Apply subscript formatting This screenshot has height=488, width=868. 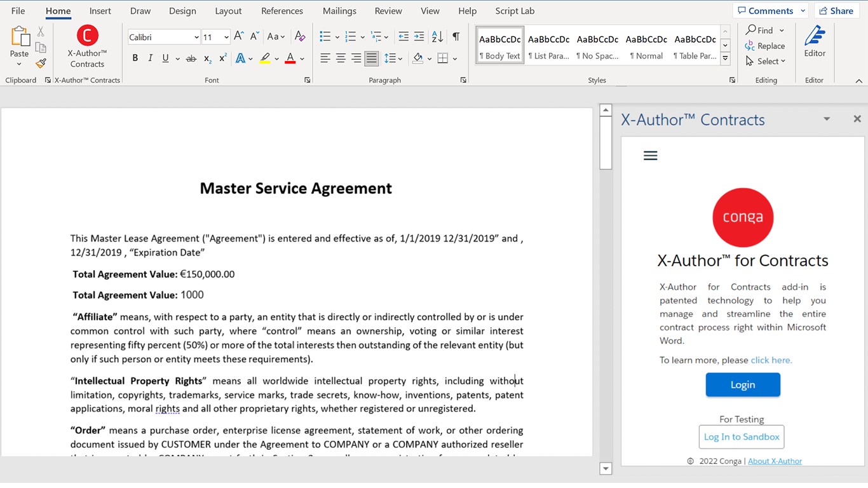[x=208, y=58]
